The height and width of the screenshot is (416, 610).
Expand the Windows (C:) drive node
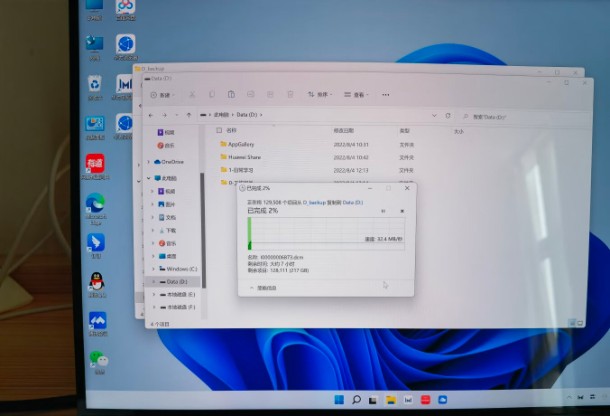[152, 269]
